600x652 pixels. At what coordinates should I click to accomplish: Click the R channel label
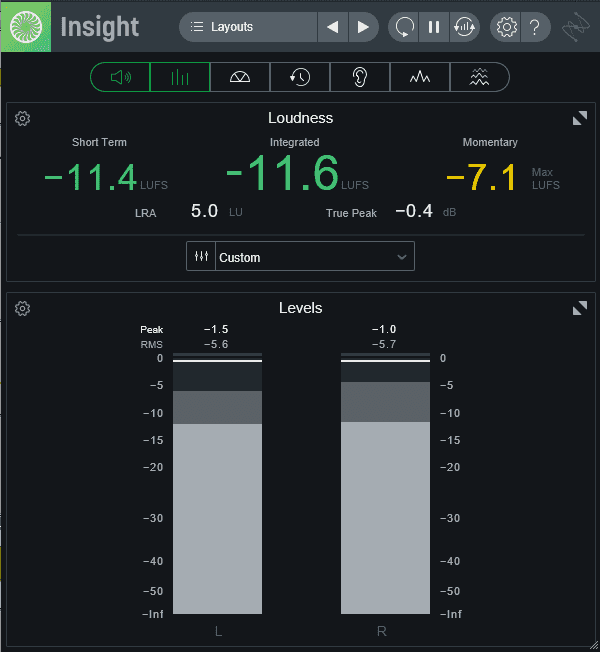[382, 631]
